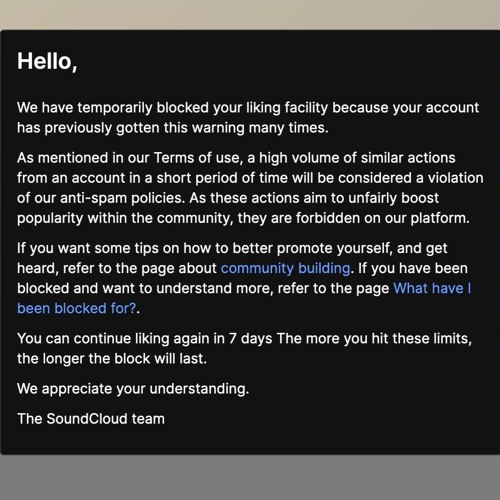Click the 'heard, refer to the page about' text
Image resolution: width=500 pixels, height=500 pixels.
click(117, 269)
